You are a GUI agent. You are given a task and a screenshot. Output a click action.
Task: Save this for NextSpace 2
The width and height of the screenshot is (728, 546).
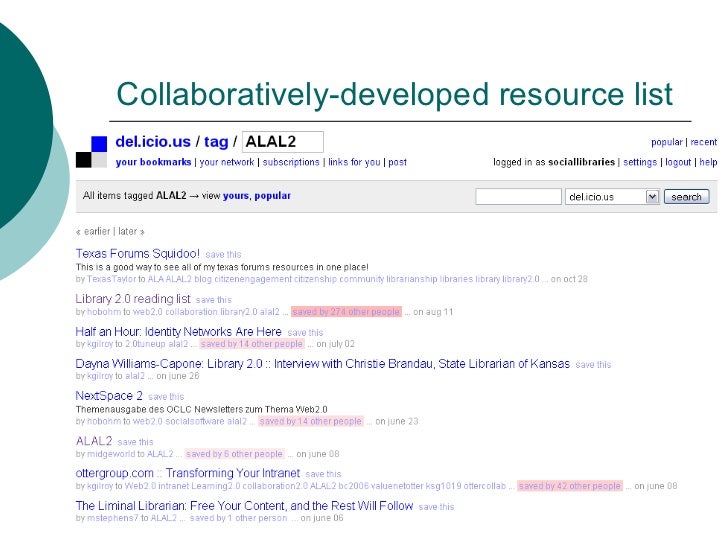click(166, 396)
